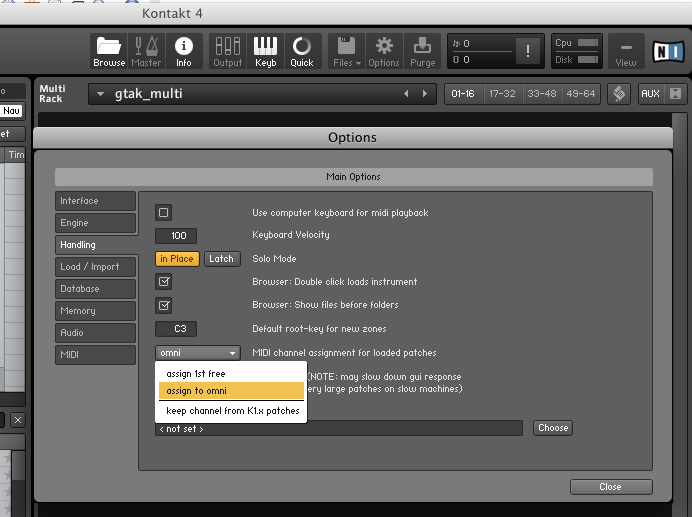Open the Info panel icon
The height and width of the screenshot is (517, 692).
[x=184, y=50]
